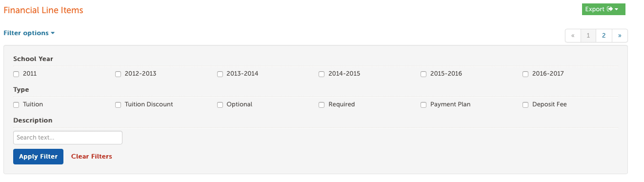644x182 pixels.
Task: Select page 2 in pagination
Action: (604, 36)
